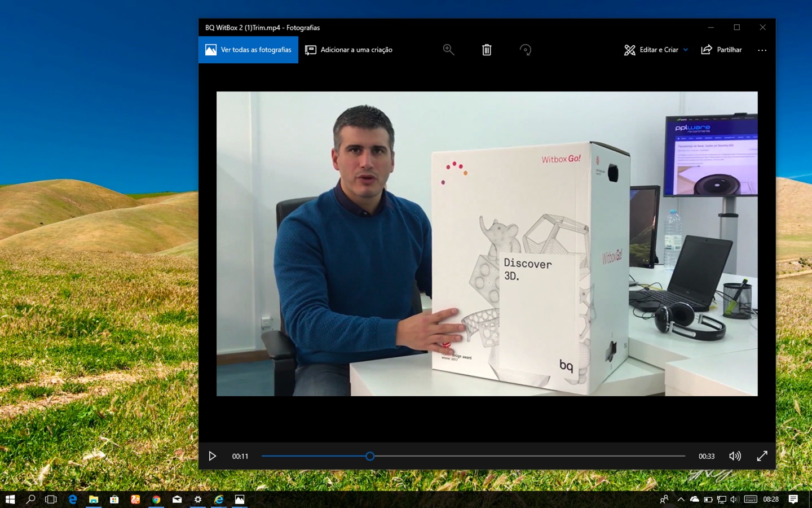Image resolution: width=812 pixels, height=508 pixels.
Task: Mute video using the speaker volume icon
Action: coord(735,456)
